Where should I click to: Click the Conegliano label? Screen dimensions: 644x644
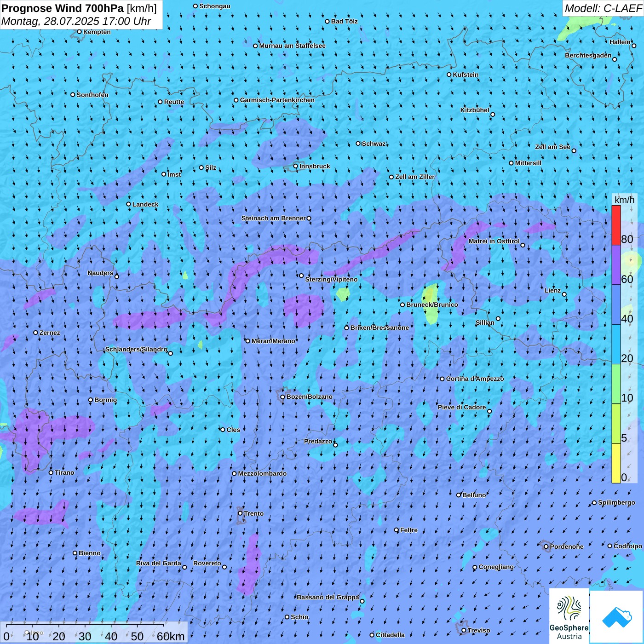(x=496, y=567)
